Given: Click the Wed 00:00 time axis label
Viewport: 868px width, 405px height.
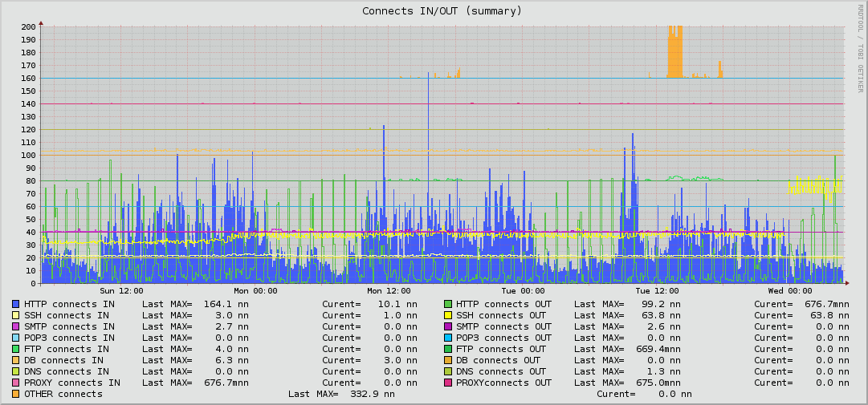Looking at the screenshot, I should [790, 290].
